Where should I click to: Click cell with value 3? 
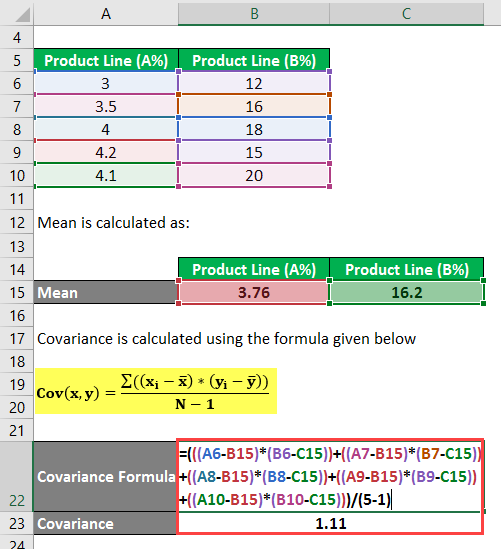[x=106, y=83]
